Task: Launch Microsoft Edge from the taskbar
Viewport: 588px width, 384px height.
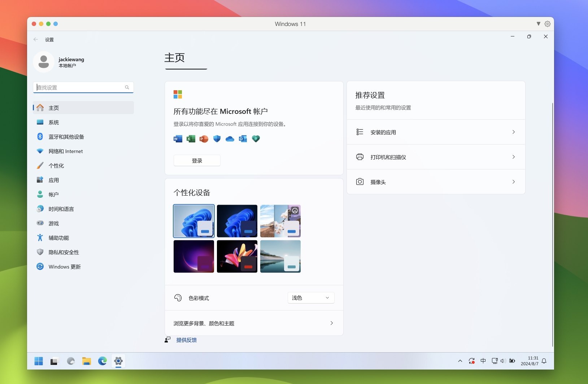Action: [103, 361]
